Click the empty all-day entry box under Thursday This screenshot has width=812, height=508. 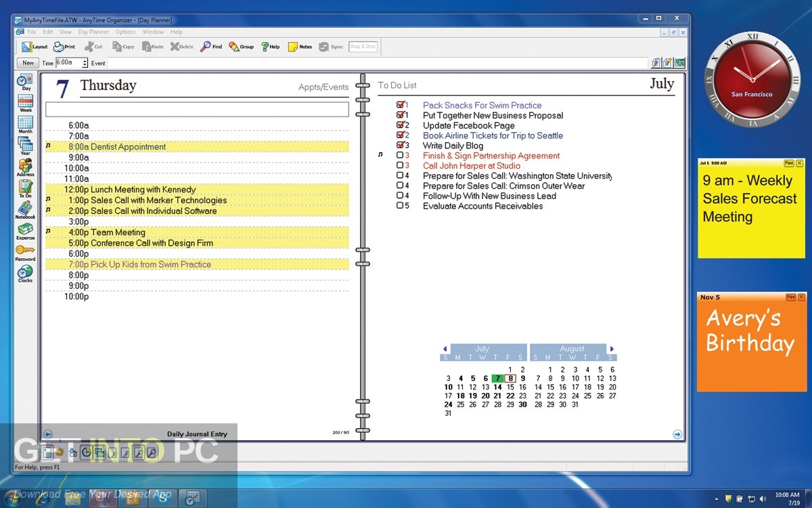click(197, 110)
